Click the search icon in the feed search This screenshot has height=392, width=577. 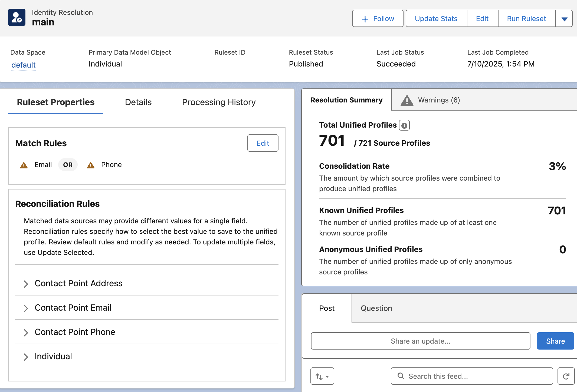[401, 376]
